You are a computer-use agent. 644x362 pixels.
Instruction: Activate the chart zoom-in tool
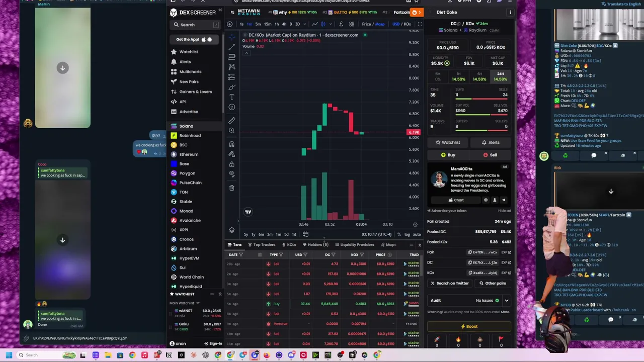click(231, 131)
